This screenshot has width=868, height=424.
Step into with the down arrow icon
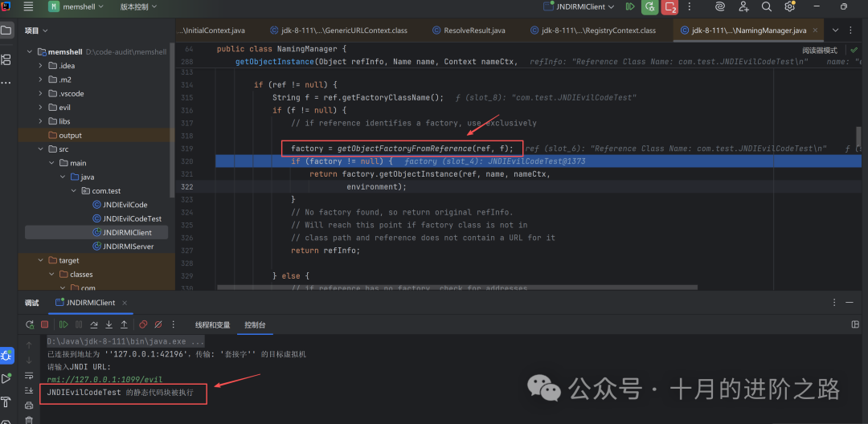[x=109, y=325]
